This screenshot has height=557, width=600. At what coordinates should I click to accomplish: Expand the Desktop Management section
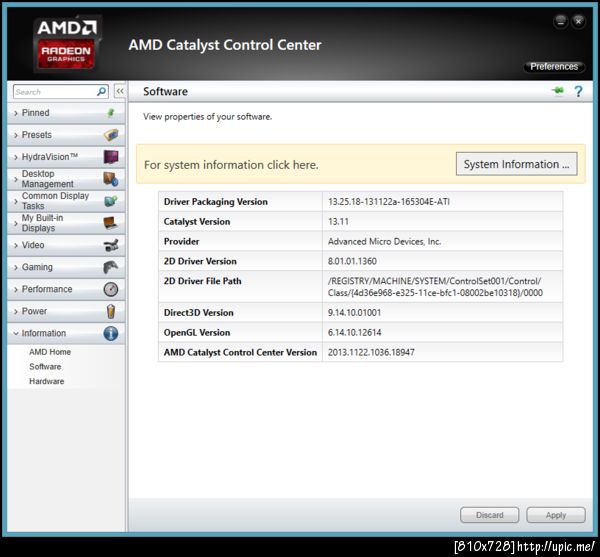pyautogui.click(x=66, y=179)
